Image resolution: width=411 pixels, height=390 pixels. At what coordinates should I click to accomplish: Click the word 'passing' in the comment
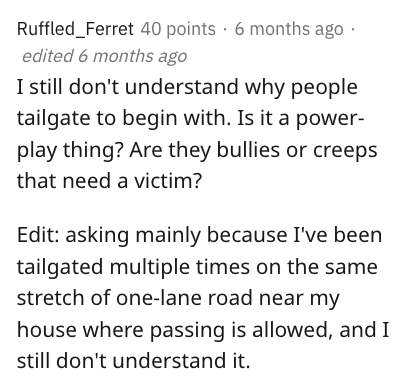click(x=187, y=331)
